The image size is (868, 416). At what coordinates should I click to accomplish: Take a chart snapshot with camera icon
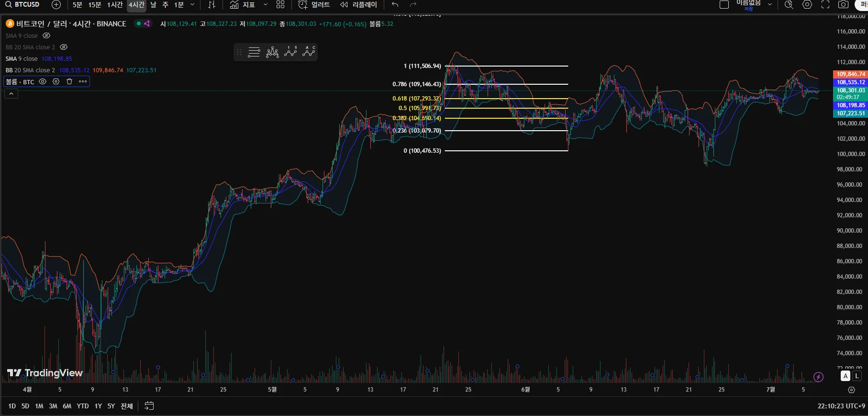pyautogui.click(x=844, y=5)
